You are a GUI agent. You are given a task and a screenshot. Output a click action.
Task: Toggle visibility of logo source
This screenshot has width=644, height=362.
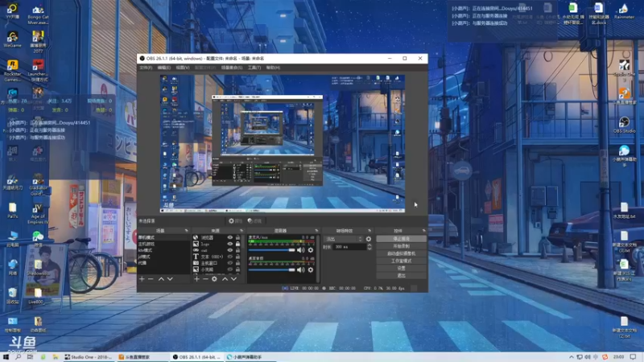(230, 244)
